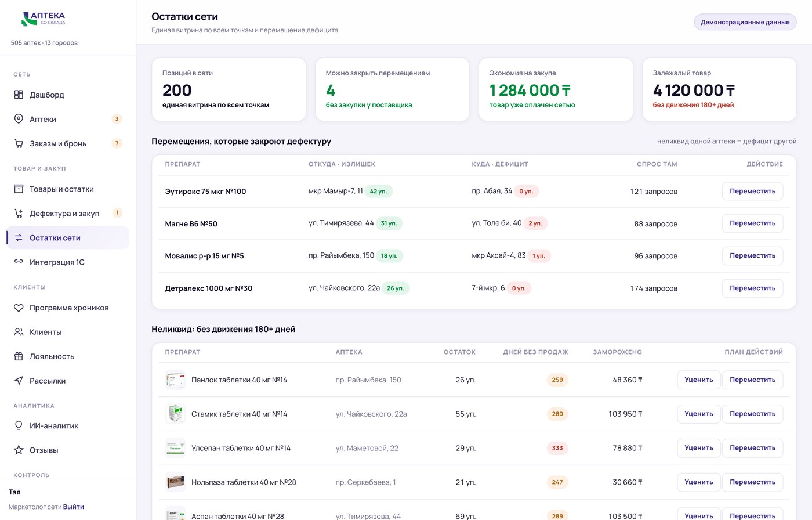The image size is (812, 520).
Task: Click the СПРОС ТАМ column header
Action: point(657,164)
